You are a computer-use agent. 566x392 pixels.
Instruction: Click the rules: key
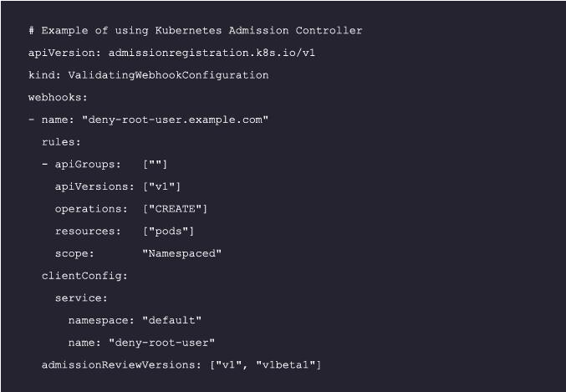coord(61,142)
